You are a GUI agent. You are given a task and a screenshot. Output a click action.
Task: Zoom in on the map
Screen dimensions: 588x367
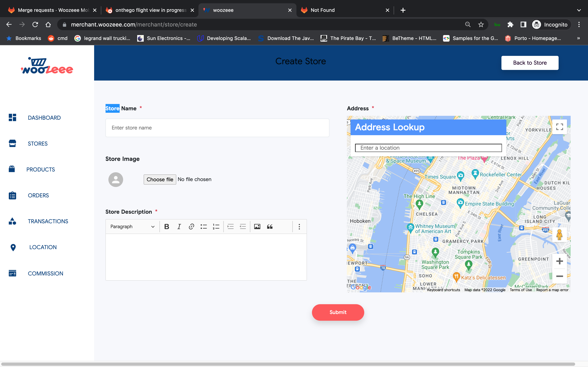[559, 261]
